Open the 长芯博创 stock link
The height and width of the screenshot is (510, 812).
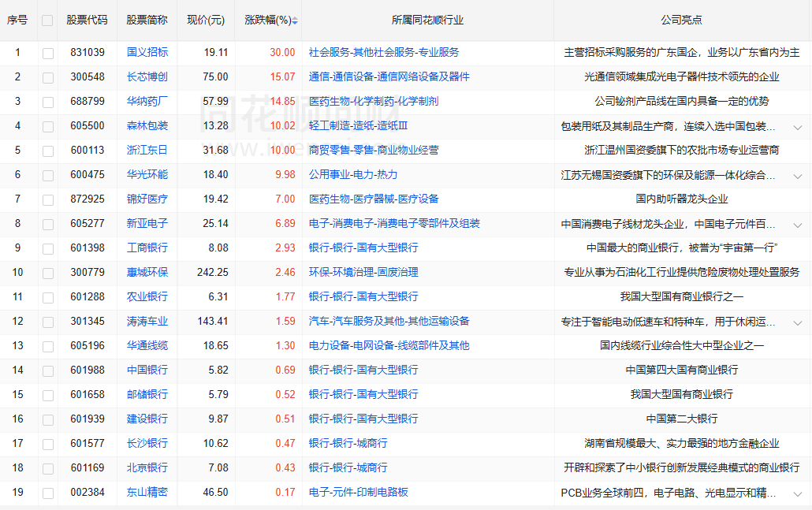(x=147, y=76)
